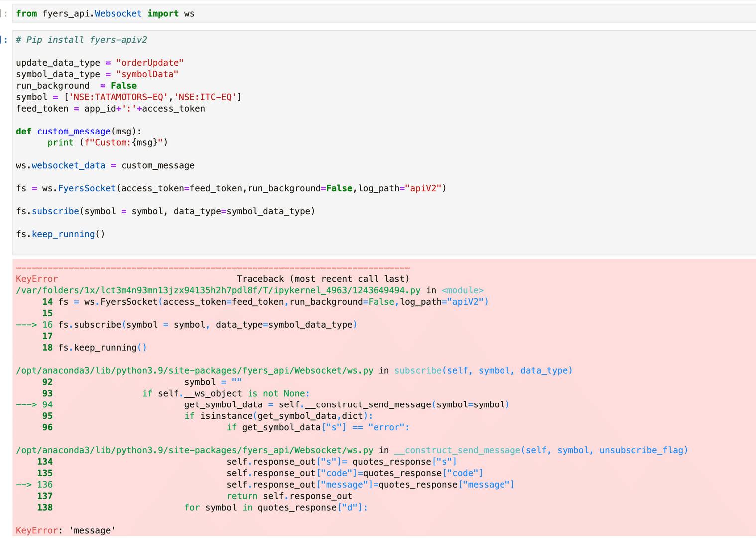Click the fyers_api import code cell
The image size is (756, 538).
click(384, 13)
